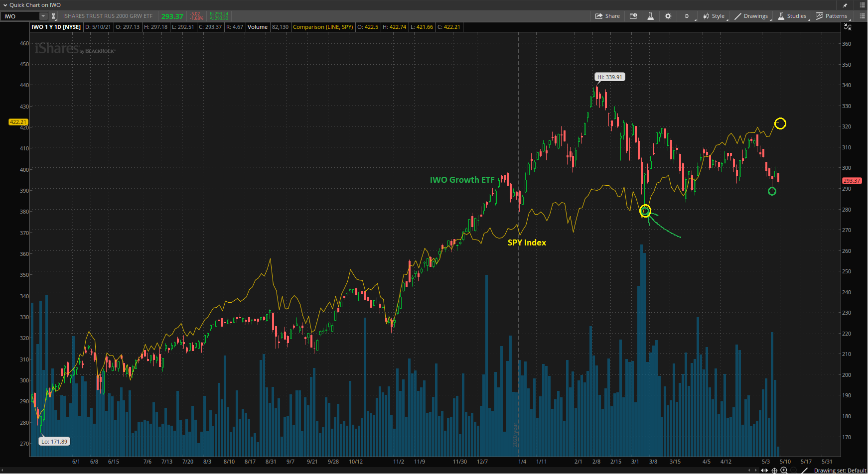Click the Share button
868x474 pixels.
[x=607, y=16]
